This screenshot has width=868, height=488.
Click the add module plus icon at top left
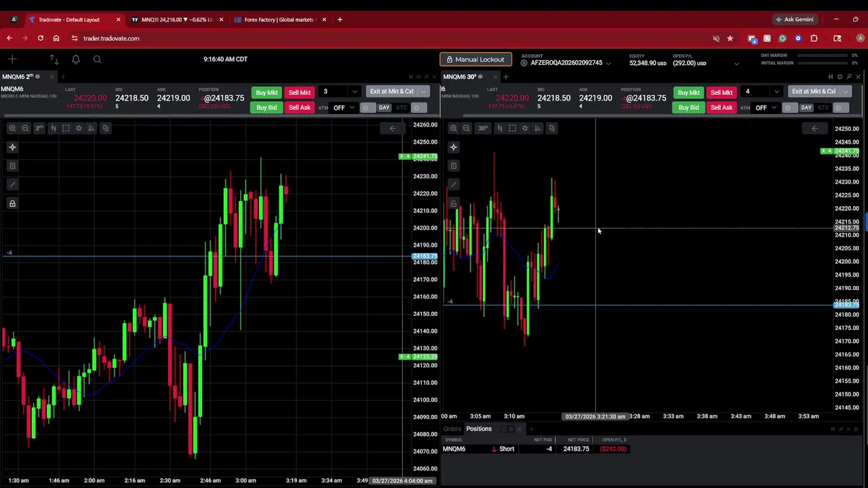point(12,60)
